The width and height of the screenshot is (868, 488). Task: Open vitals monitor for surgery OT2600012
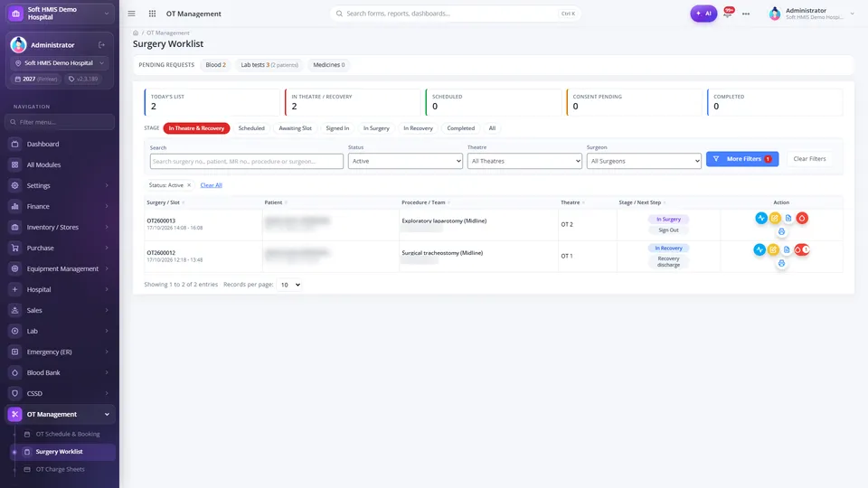759,249
